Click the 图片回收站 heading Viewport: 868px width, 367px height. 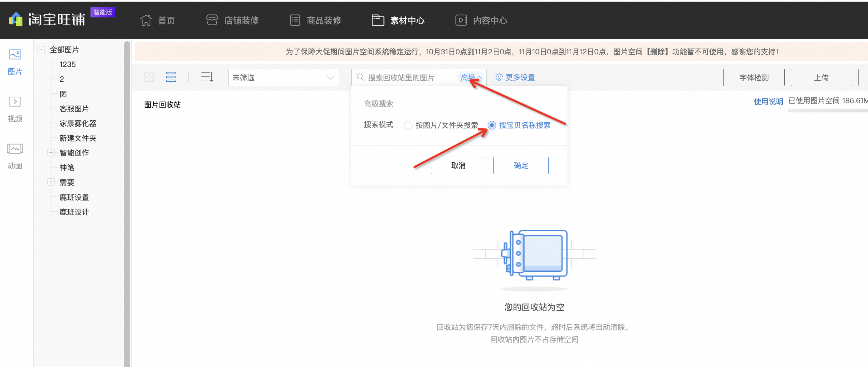tap(163, 105)
